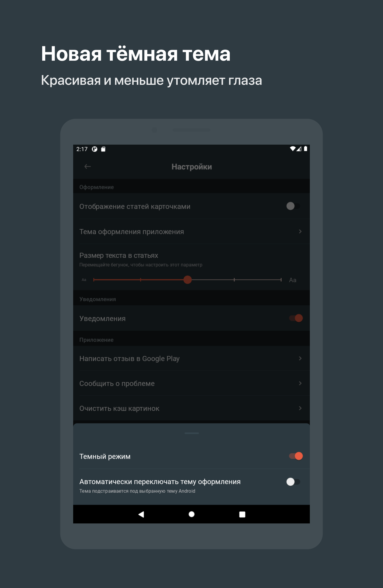This screenshot has width=383, height=588.
Task: Tap the large Aa icon right of slider
Action: [293, 280]
